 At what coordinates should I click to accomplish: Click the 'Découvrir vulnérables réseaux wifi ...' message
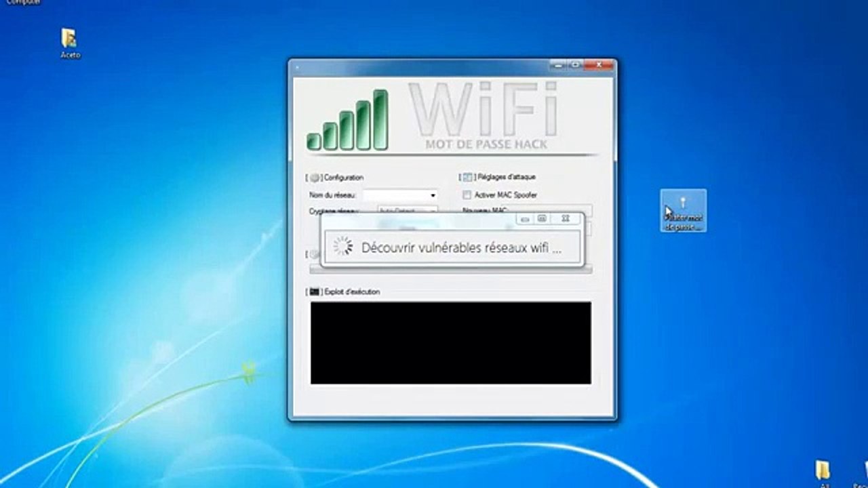click(x=461, y=247)
